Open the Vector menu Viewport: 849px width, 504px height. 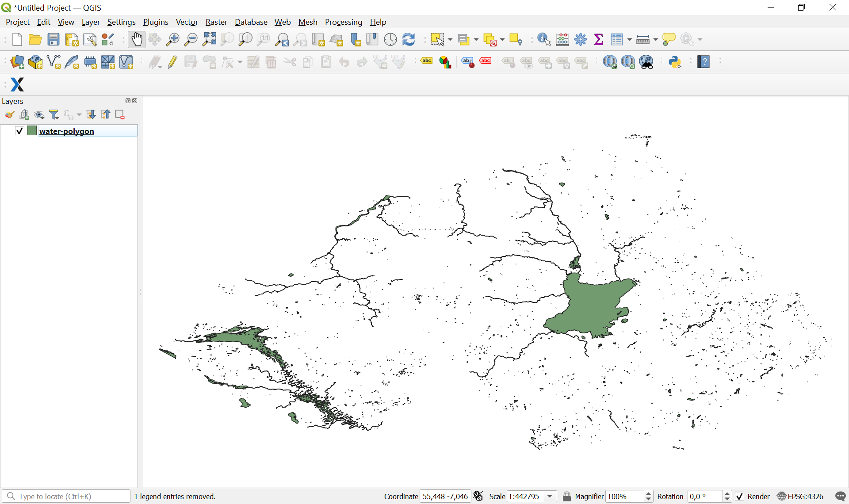pyautogui.click(x=187, y=22)
